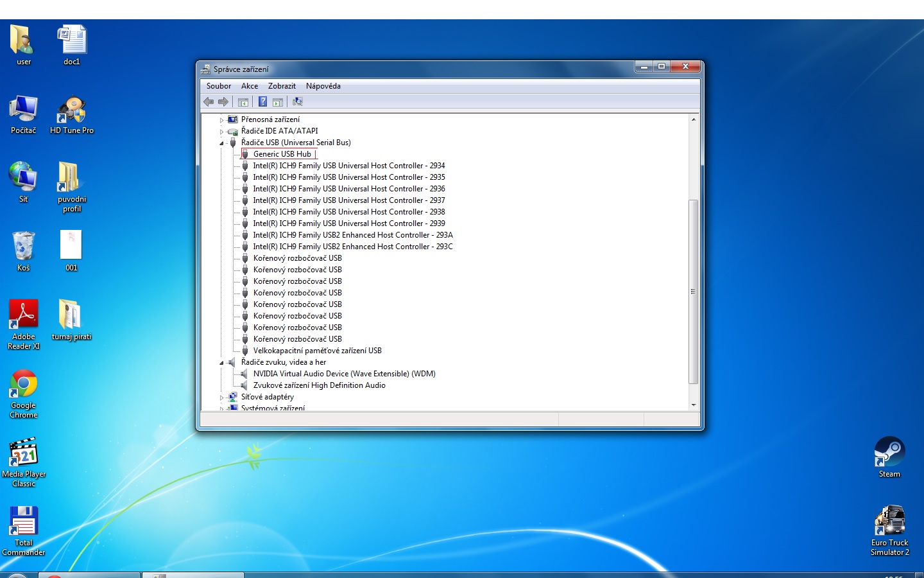Open the Zobrazit menu
924x578 pixels.
point(282,86)
